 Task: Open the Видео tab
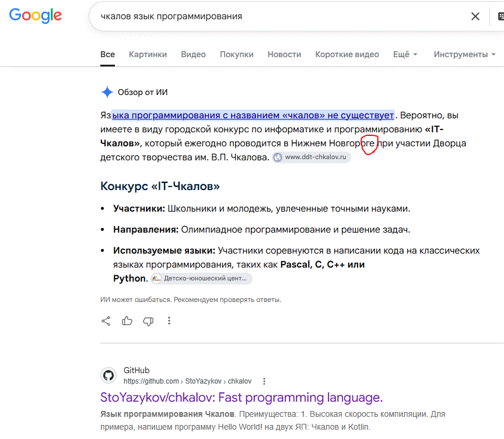click(193, 54)
